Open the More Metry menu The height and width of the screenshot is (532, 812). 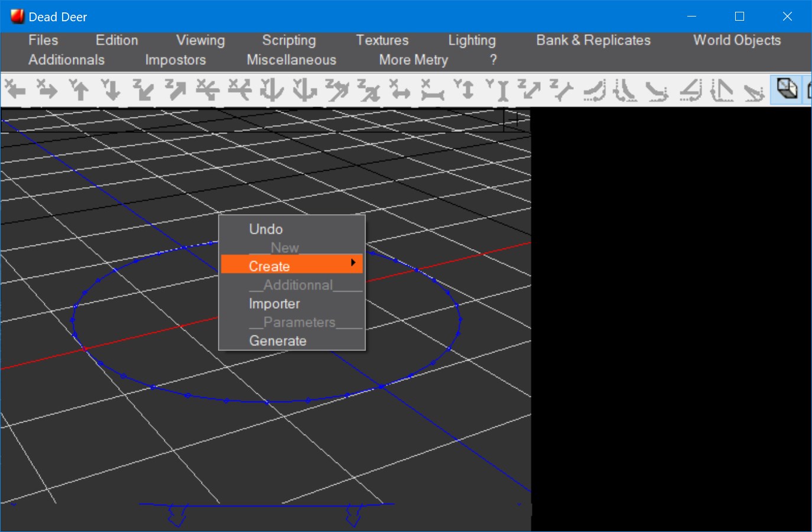[414, 60]
